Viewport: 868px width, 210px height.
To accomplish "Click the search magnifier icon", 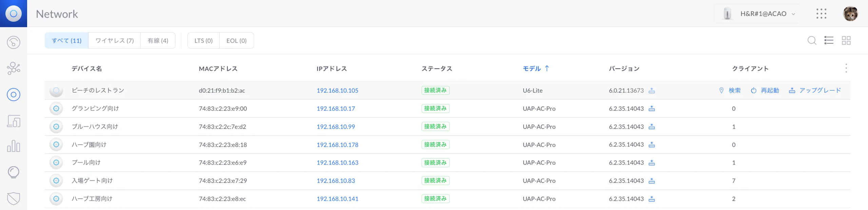I will pyautogui.click(x=812, y=41).
